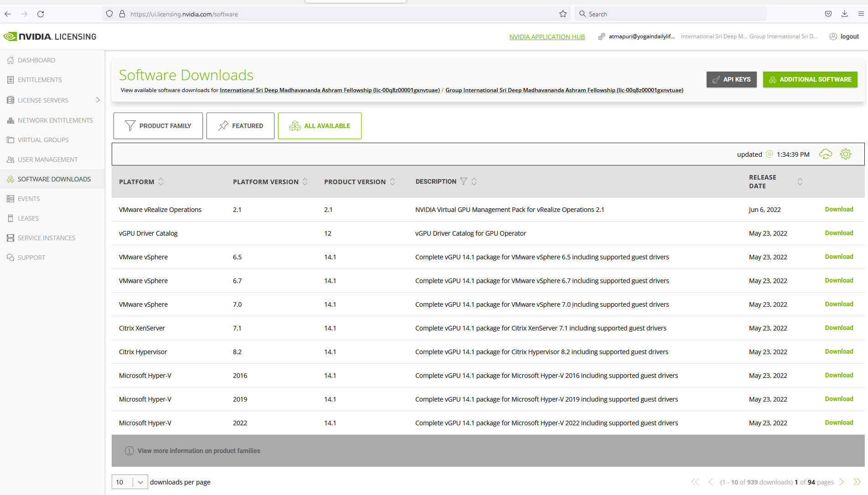868x495 pixels.
Task: Download the vGPU Driver Catalog
Action: [839, 233]
